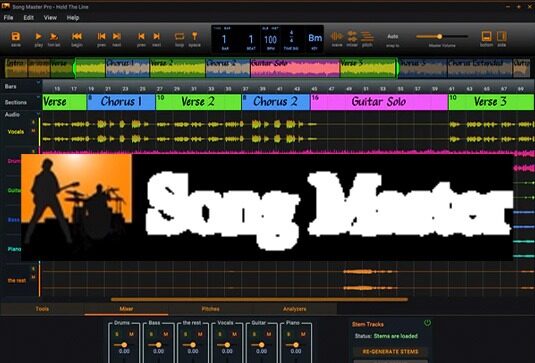Click the 100 BPM tempo display
The height and width of the screenshot is (363, 535).
[x=270, y=40]
